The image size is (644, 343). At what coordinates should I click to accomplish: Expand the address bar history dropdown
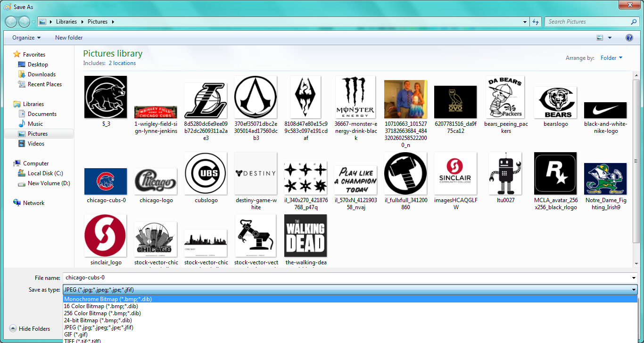(525, 22)
